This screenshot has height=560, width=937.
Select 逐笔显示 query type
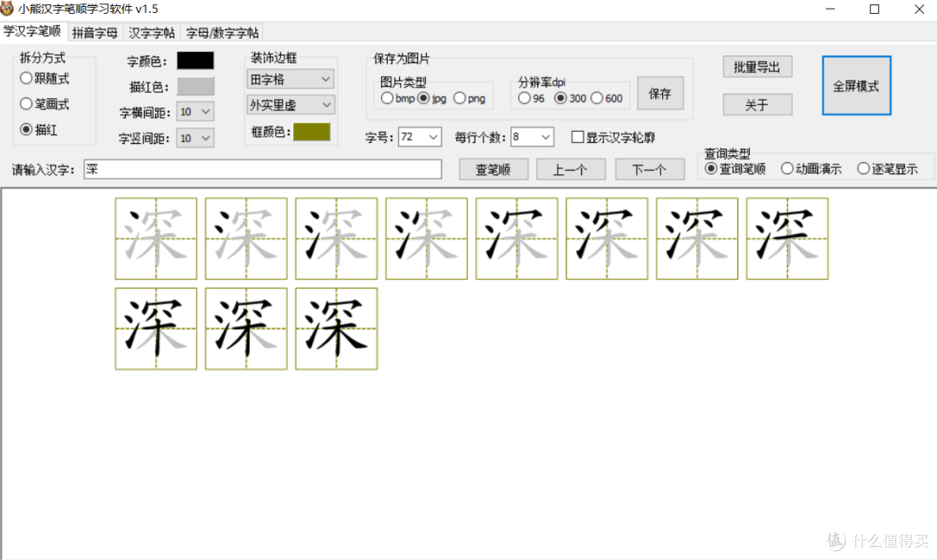pyautogui.click(x=888, y=169)
